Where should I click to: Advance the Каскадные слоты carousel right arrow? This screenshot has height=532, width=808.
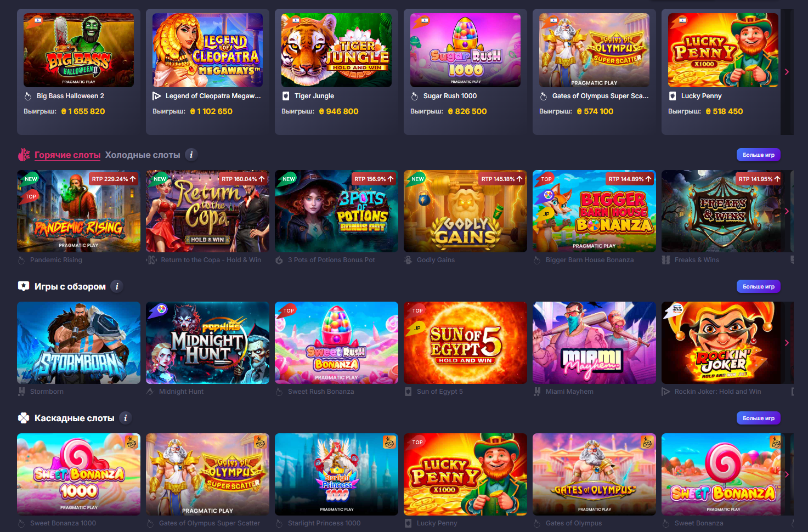click(787, 474)
